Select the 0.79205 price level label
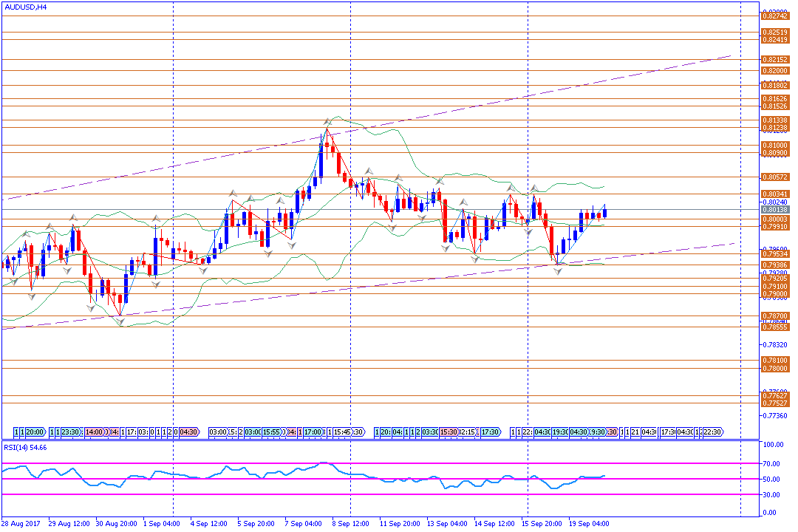Image resolution: width=798 pixels, height=532 pixels. pyautogui.click(x=775, y=279)
